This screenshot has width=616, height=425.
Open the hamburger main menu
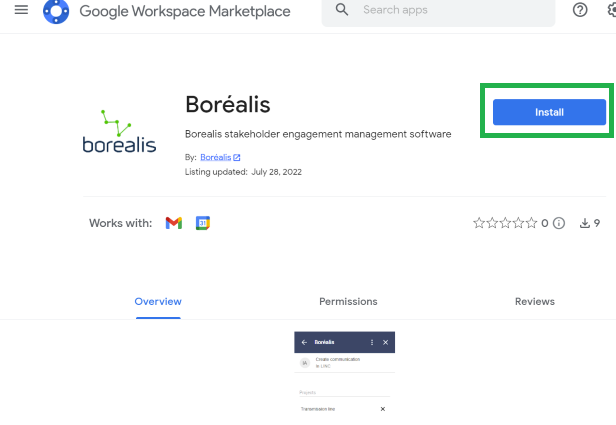[21, 11]
